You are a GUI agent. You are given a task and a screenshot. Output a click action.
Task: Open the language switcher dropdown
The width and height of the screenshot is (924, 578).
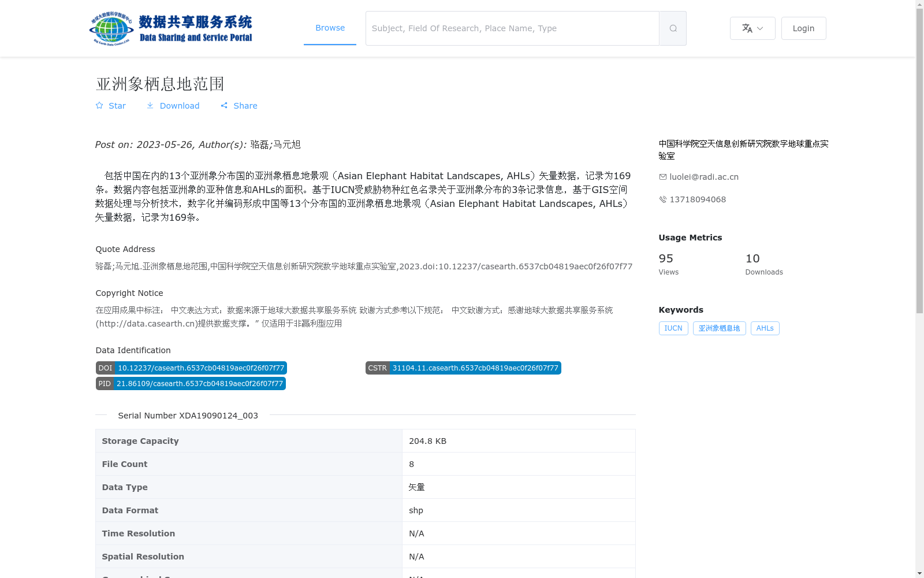click(752, 28)
